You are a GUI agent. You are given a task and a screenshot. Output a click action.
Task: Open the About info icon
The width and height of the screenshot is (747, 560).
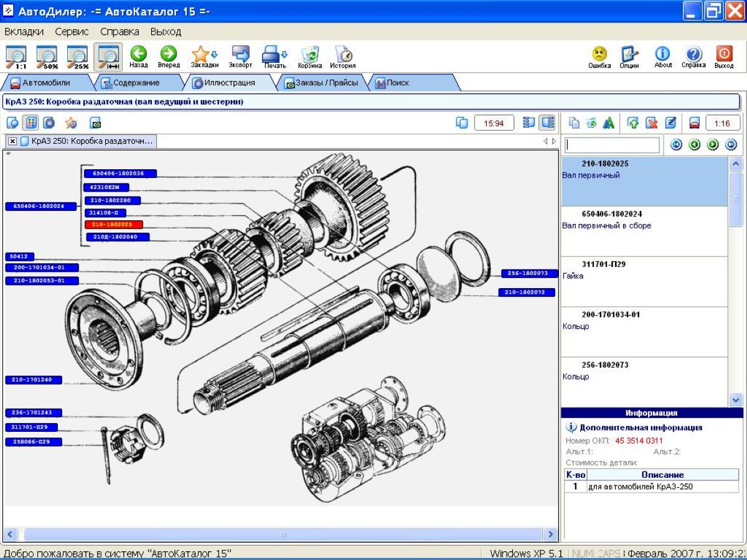(x=663, y=57)
